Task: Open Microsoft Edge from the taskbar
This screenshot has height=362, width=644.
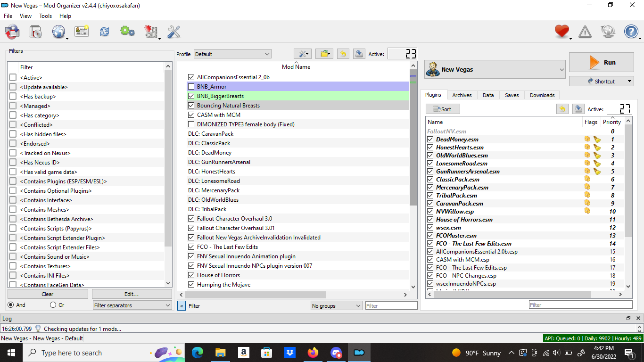Action: point(198,353)
